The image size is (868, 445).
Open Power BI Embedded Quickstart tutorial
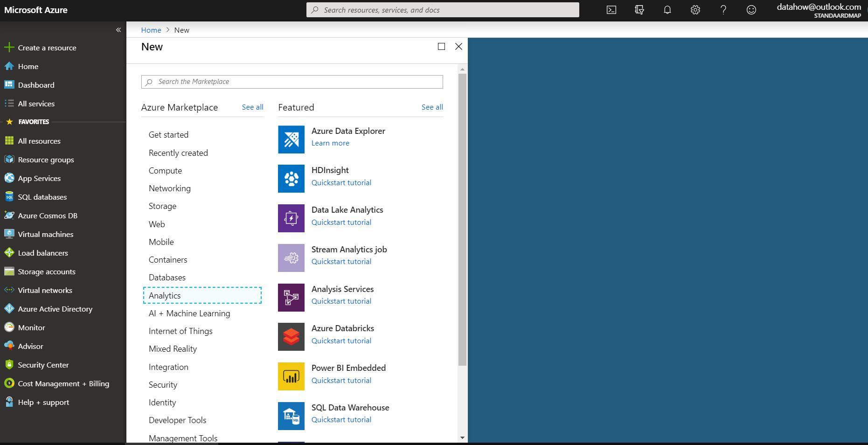(341, 381)
